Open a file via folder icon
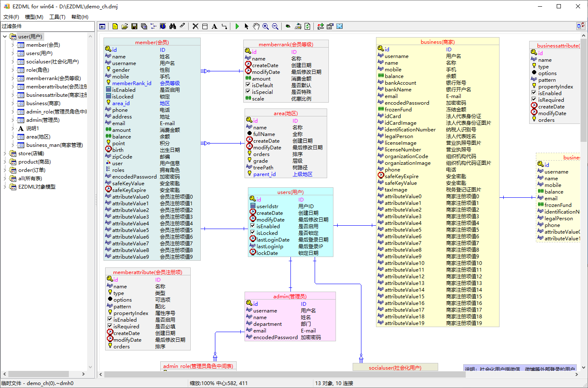 pyautogui.click(x=125, y=26)
